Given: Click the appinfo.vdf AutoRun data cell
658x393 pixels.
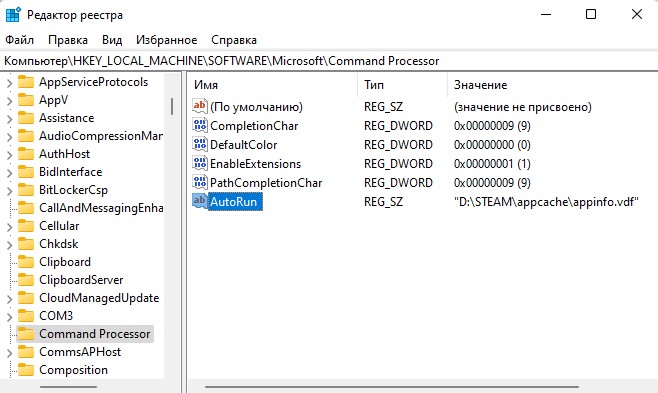Looking at the screenshot, I should coord(546,202).
